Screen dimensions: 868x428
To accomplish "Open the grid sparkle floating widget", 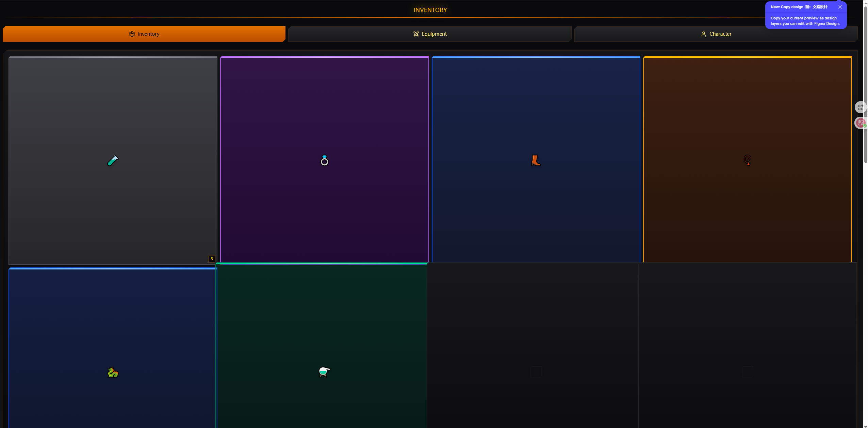I will click(860, 108).
